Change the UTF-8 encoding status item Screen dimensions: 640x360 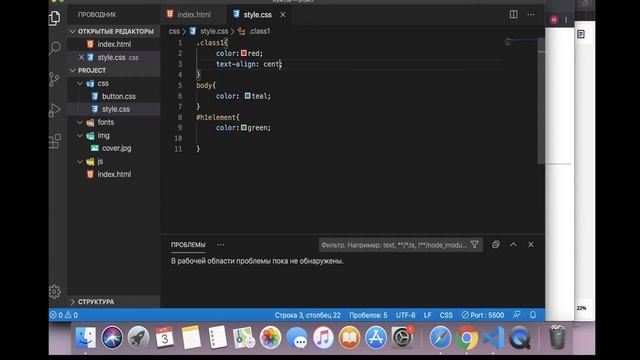point(405,315)
